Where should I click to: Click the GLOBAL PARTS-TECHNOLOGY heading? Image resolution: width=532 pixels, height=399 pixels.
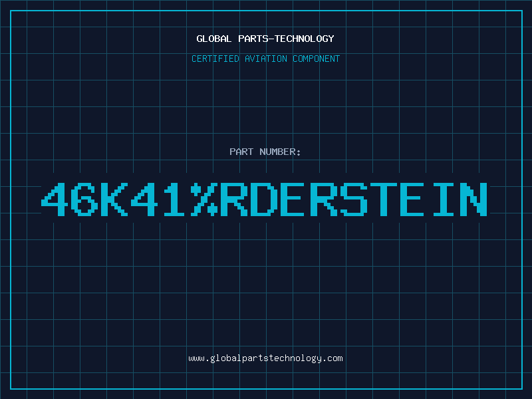265,39
